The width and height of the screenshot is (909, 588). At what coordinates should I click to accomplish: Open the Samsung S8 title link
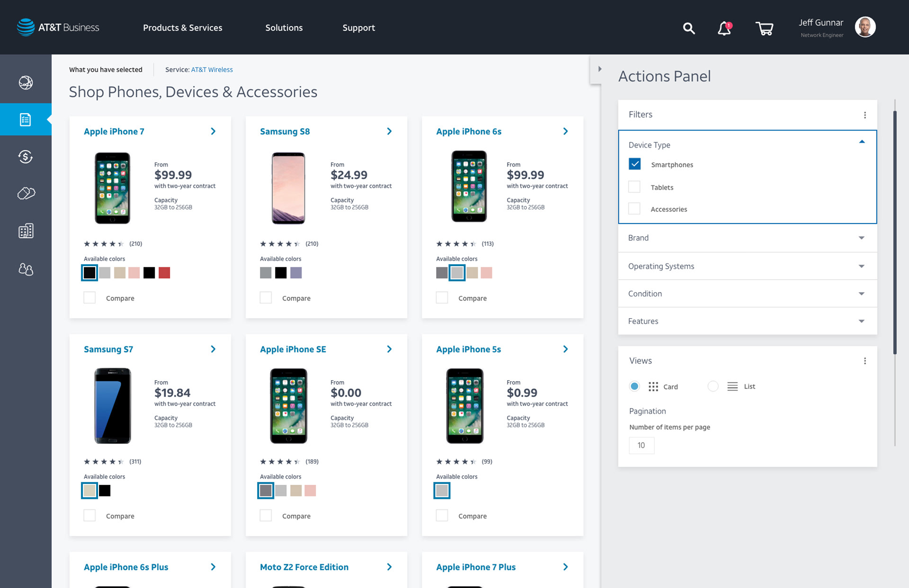[285, 132]
